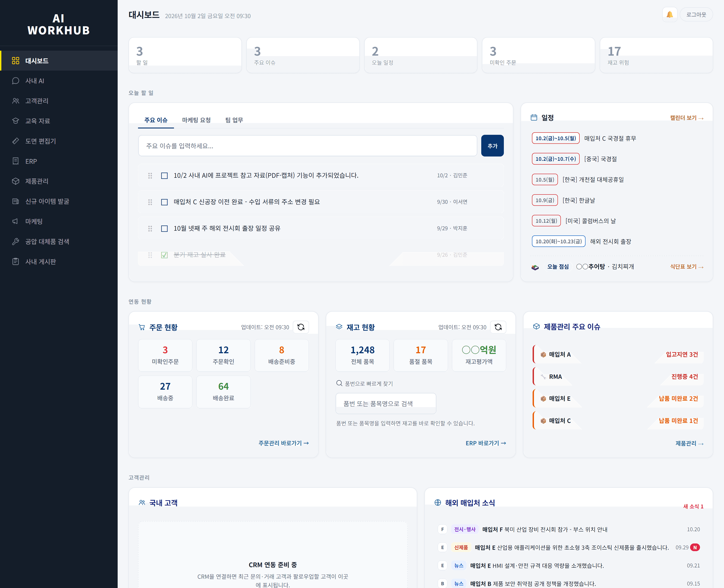Click the 사내 게시판 clipboard icon
This screenshot has width=724, height=588.
(16, 261)
